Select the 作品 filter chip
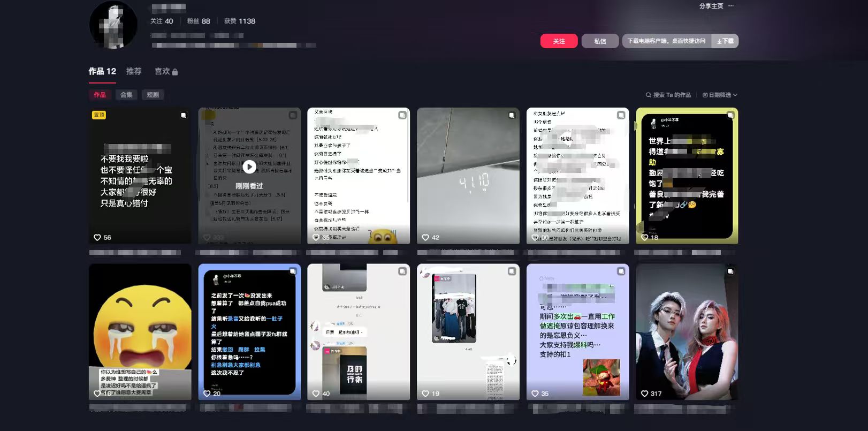Screen dimensions: 868x431 click(100, 95)
